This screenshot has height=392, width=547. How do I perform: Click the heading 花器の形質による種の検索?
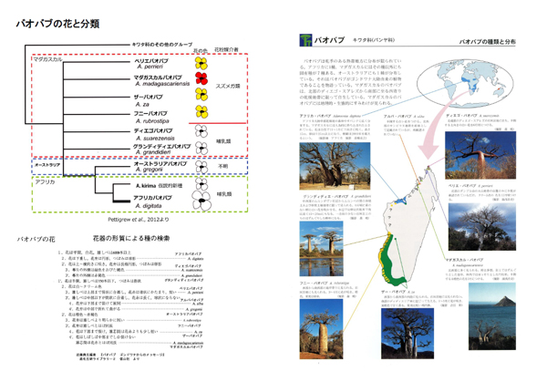(x=131, y=238)
